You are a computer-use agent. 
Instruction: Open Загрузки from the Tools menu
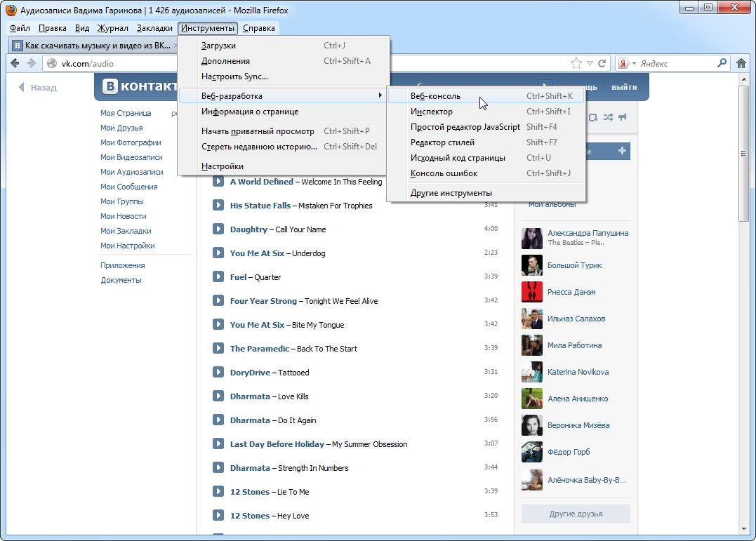point(284,46)
